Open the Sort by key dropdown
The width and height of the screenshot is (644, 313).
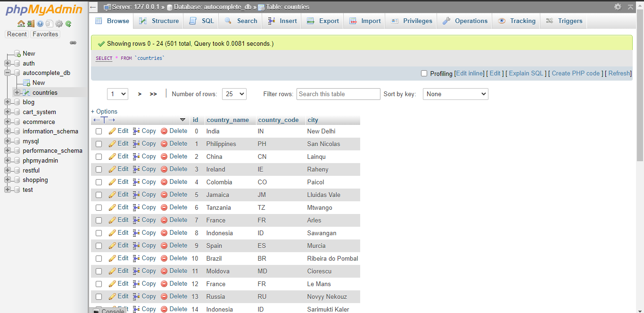pos(455,94)
